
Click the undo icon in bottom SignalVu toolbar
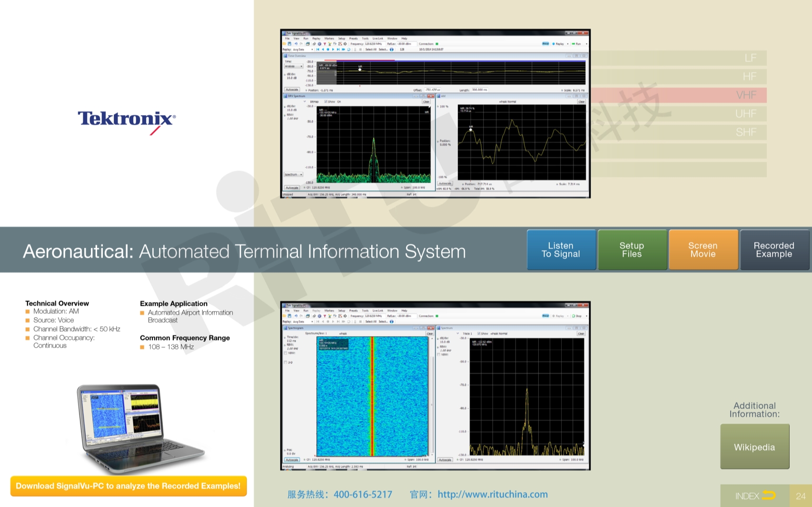pos(296,316)
